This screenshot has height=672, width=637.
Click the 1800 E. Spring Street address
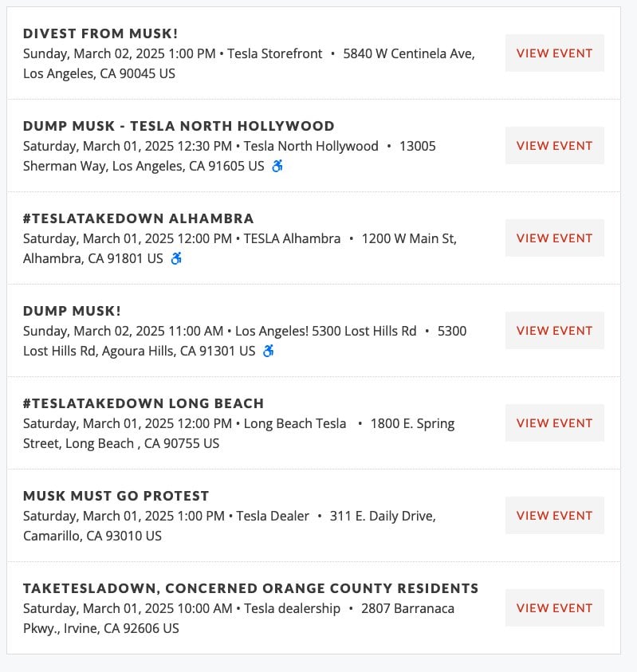point(238,434)
